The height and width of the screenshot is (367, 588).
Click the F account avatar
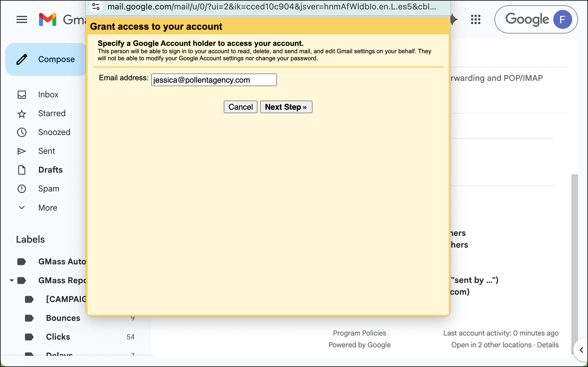(x=562, y=20)
